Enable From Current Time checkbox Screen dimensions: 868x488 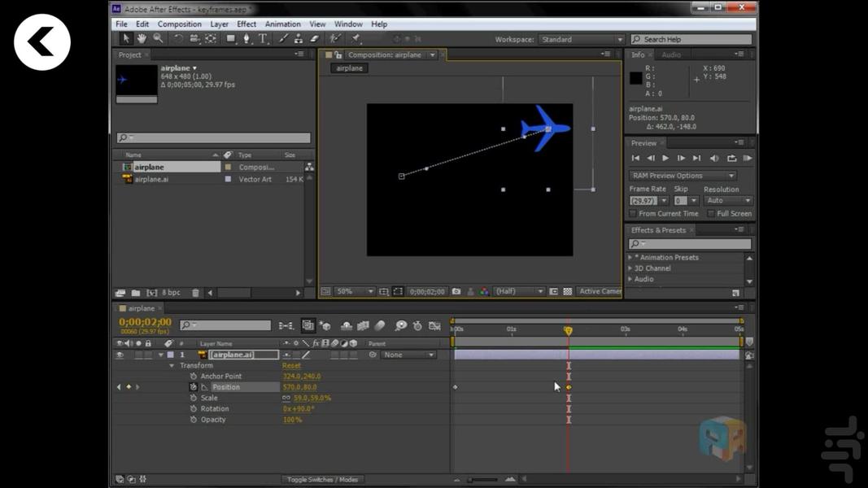pos(633,214)
